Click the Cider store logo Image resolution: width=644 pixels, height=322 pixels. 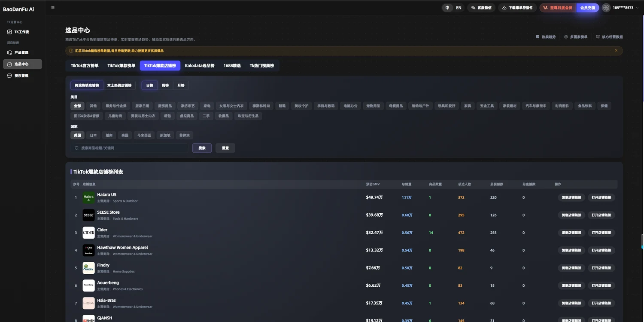89,233
